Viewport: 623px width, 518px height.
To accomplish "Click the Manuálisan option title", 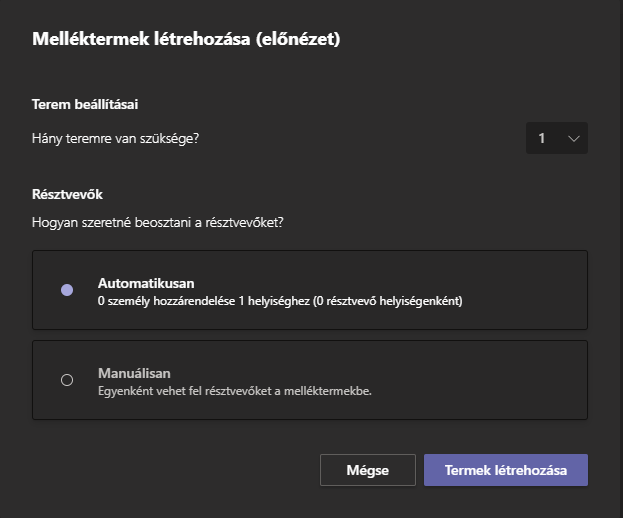I will click(134, 373).
